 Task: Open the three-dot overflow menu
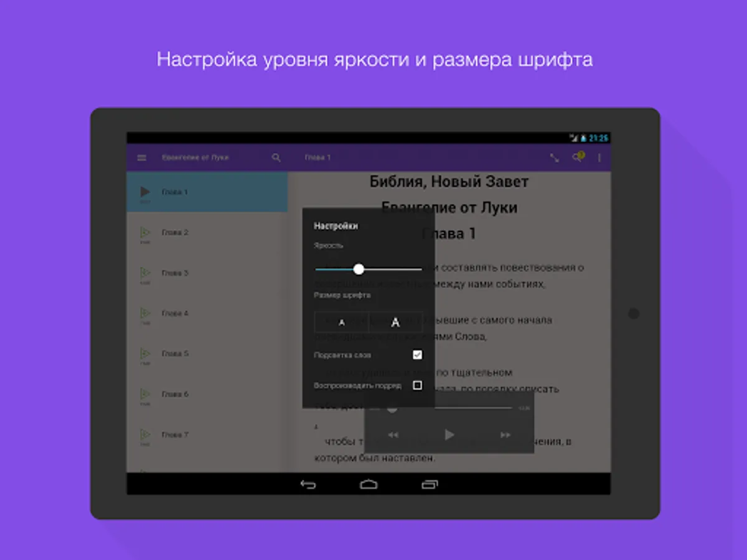coord(599,158)
